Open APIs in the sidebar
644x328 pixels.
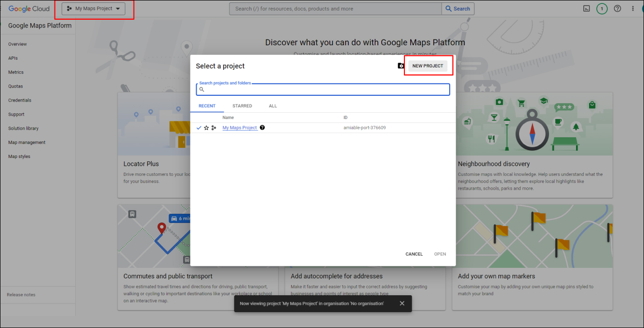[13, 58]
